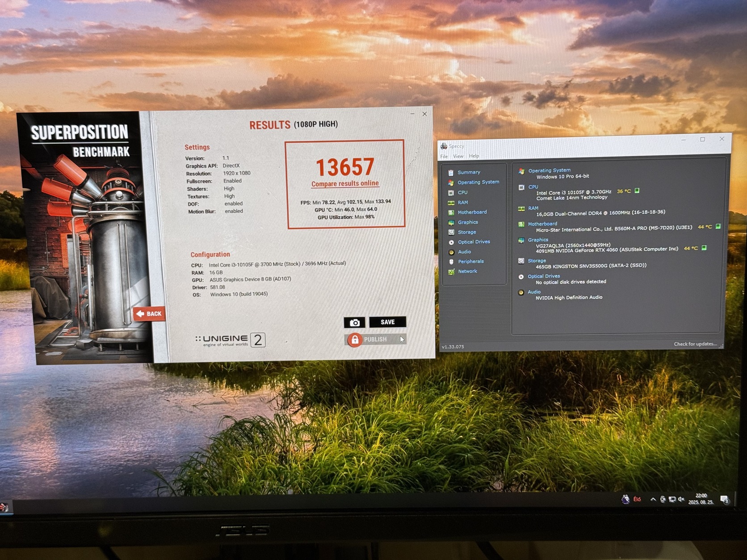This screenshot has width=747, height=560.
Task: Click the RAM stick icon in Speccy's sidebar
Action: pyautogui.click(x=451, y=203)
